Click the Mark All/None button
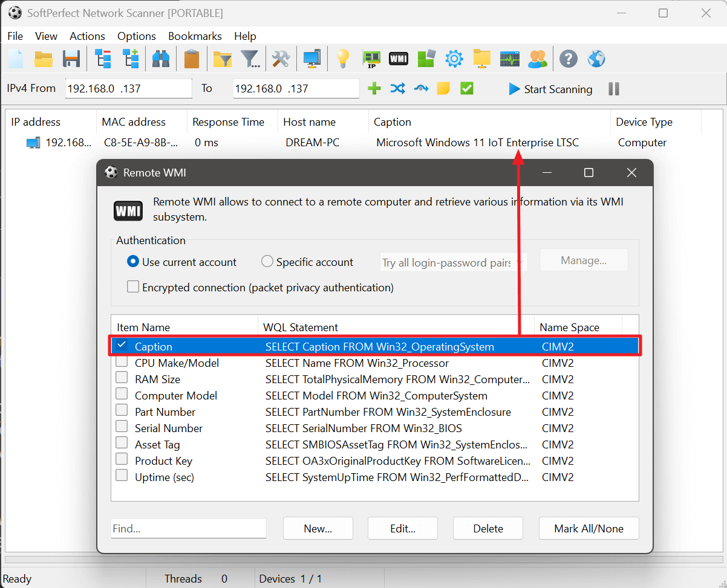 tap(588, 528)
